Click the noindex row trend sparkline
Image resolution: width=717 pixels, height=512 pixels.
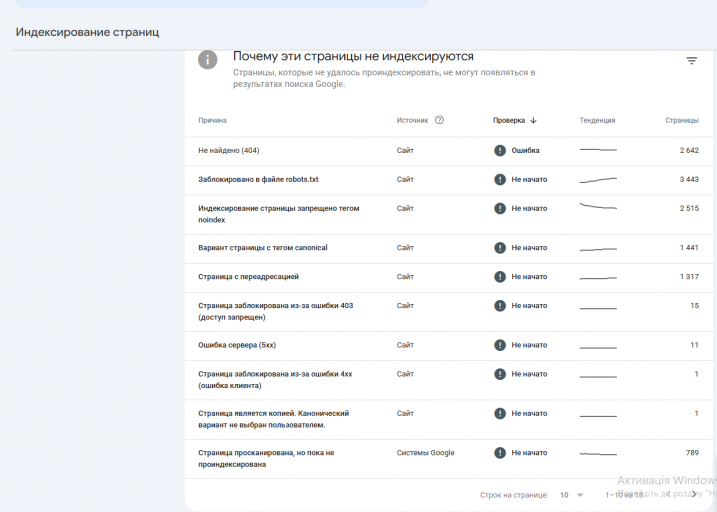(598, 206)
